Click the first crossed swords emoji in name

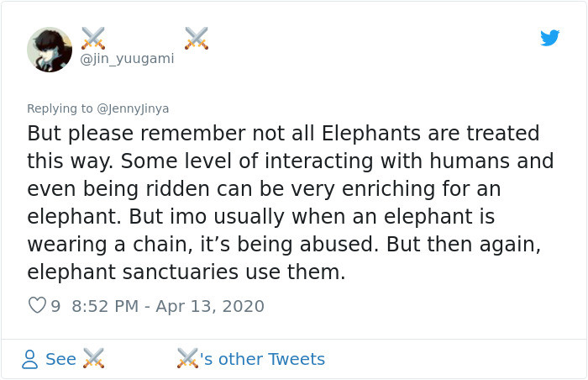[x=93, y=38]
